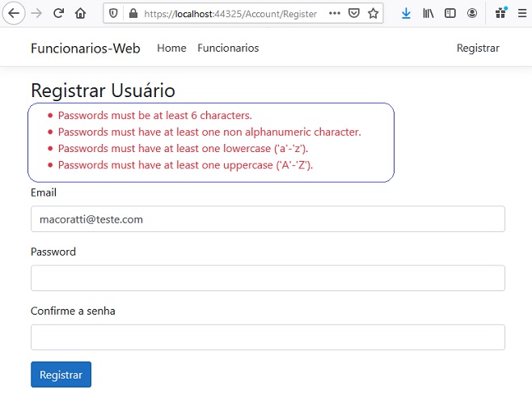Screen dimensions: 532x402
Task: Reload the current page
Action: tap(59, 13)
